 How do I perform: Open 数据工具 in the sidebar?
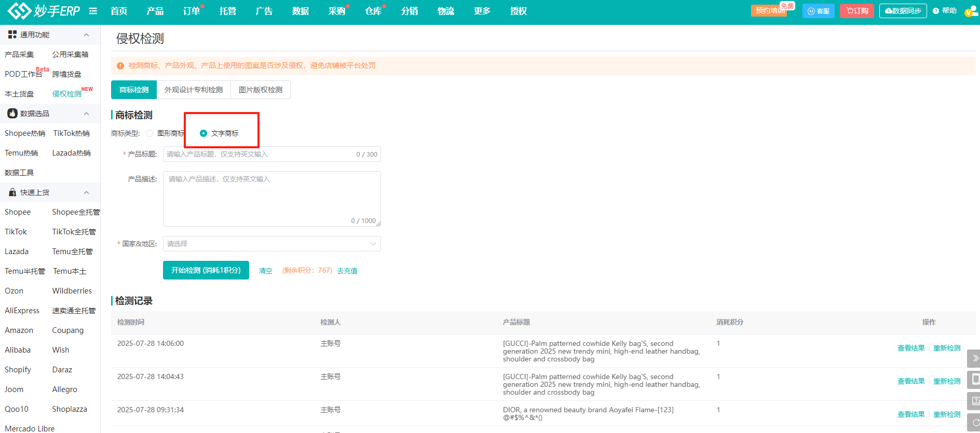(19, 173)
